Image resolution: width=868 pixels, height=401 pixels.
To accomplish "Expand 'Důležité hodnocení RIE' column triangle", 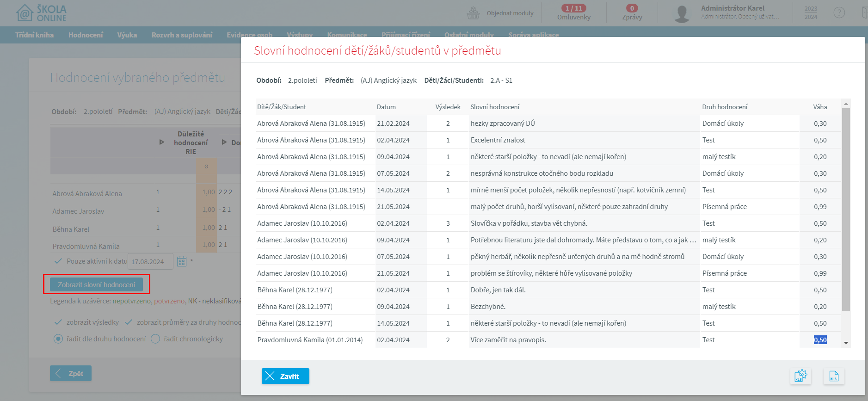I will [161, 142].
